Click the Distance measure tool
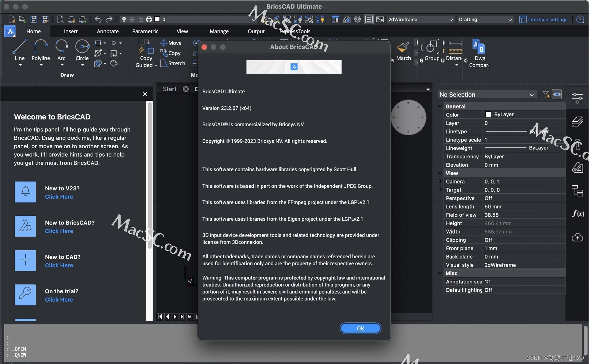589x364 pixels. 455,51
